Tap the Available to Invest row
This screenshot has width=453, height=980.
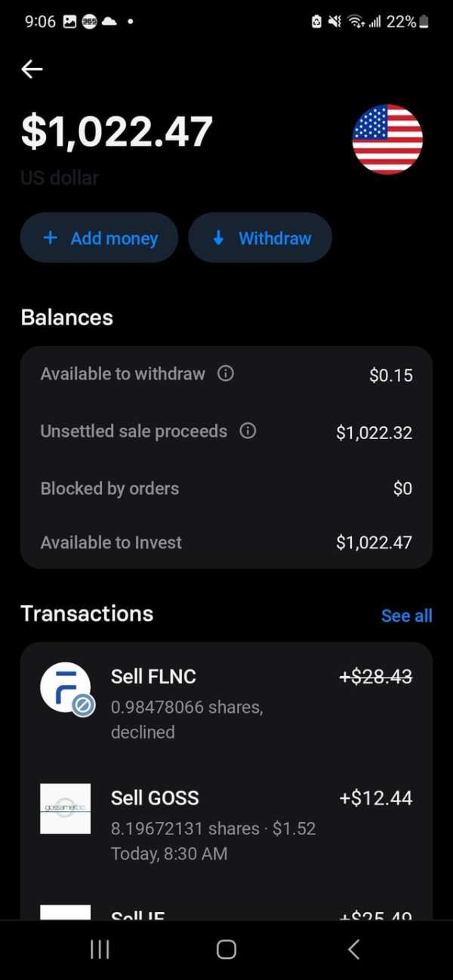click(226, 542)
